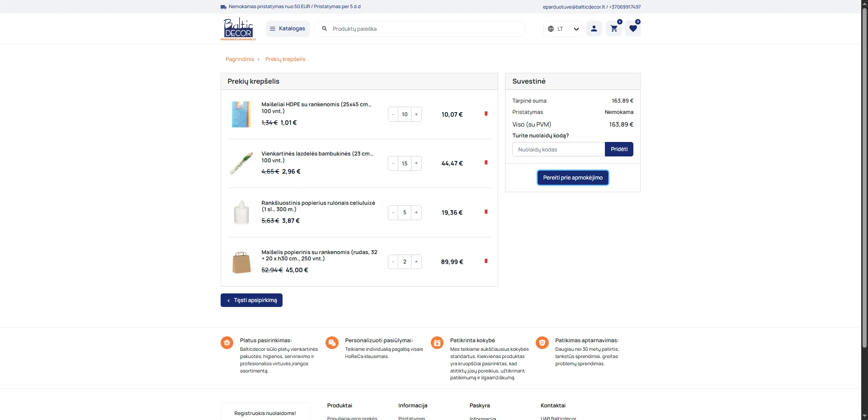The height and width of the screenshot is (420, 868).
Task: Click the Pridėti discount code button
Action: tap(619, 149)
